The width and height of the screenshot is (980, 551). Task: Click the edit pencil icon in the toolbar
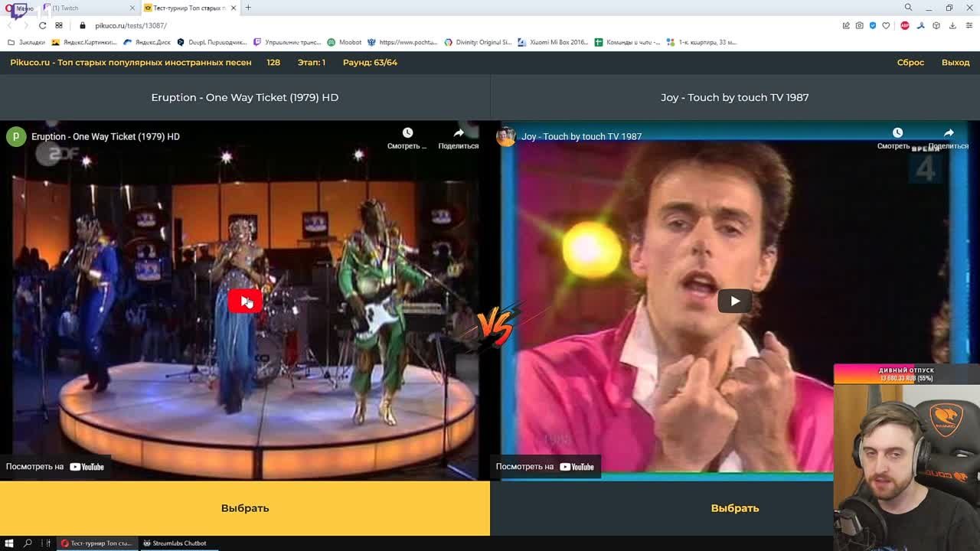[x=846, y=25]
